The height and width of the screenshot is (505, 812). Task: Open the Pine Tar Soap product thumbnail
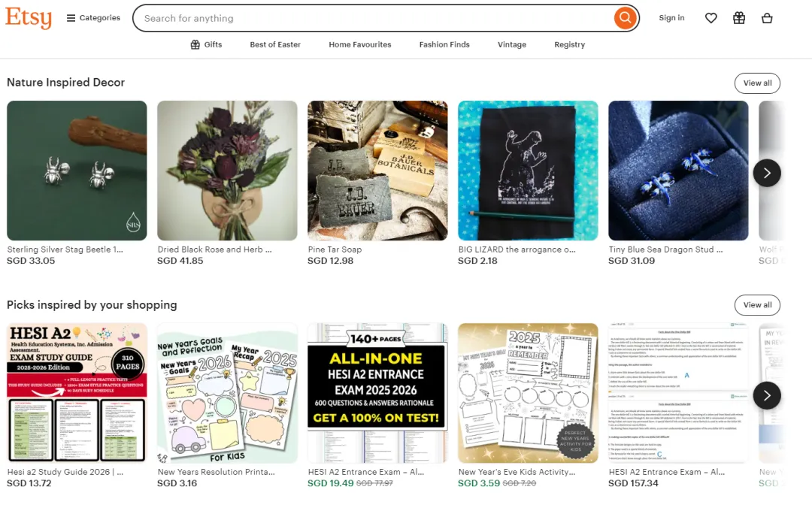pyautogui.click(x=377, y=171)
